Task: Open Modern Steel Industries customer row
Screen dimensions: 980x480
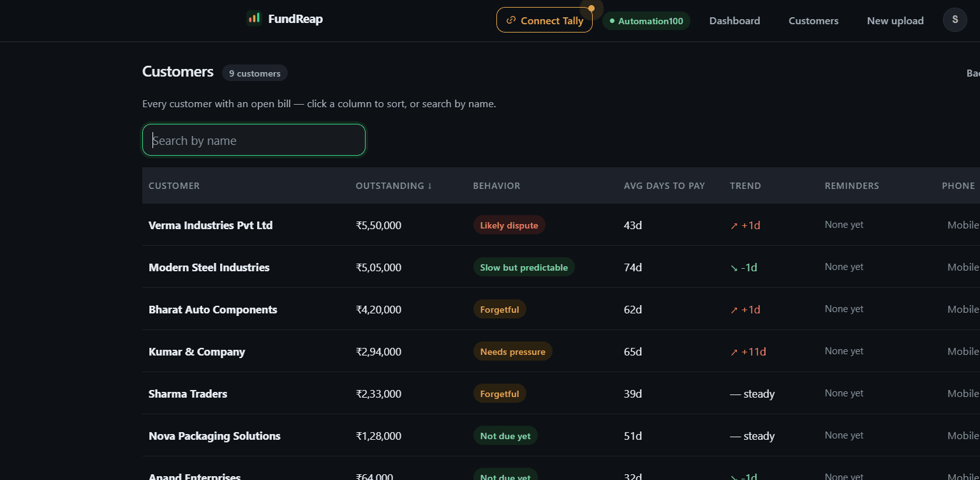Action: pos(561,267)
